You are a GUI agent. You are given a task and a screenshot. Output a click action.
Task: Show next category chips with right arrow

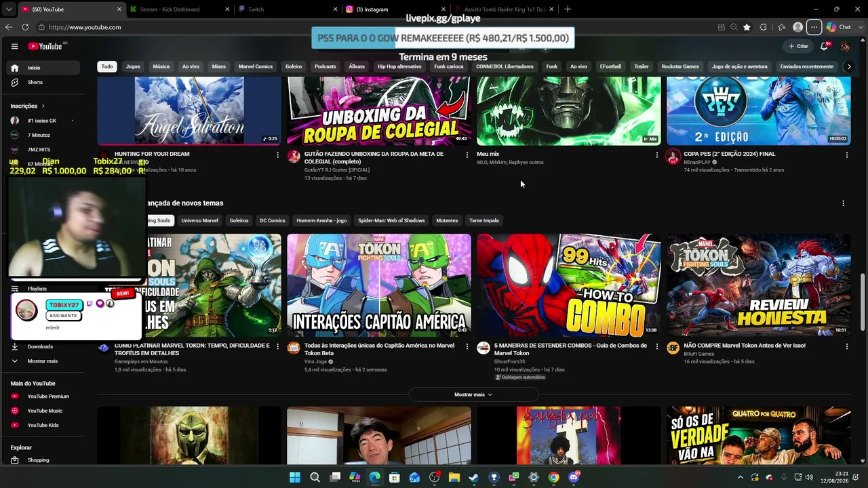[x=849, y=66]
